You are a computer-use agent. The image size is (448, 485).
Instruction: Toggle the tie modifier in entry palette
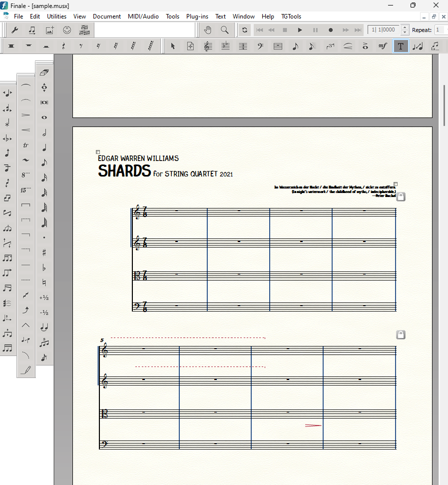[44, 327]
